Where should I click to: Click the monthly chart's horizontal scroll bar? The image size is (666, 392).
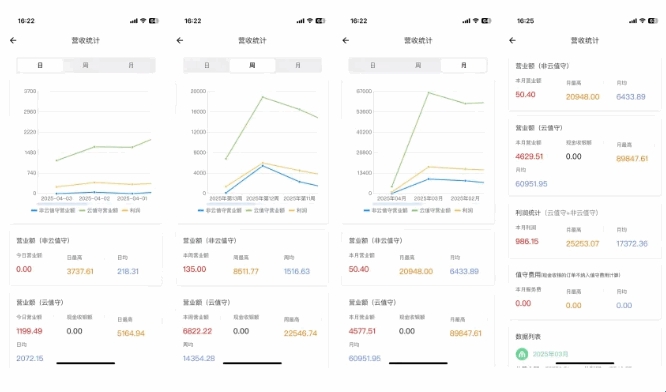click(x=397, y=205)
